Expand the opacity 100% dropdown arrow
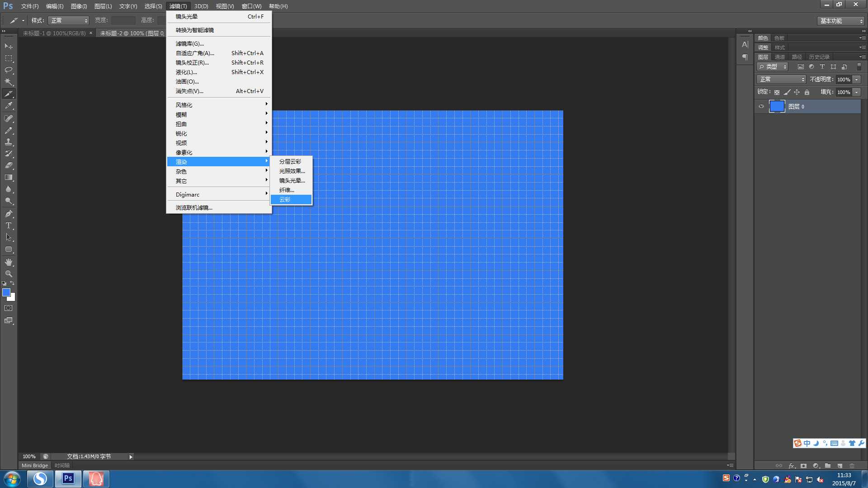 [857, 80]
